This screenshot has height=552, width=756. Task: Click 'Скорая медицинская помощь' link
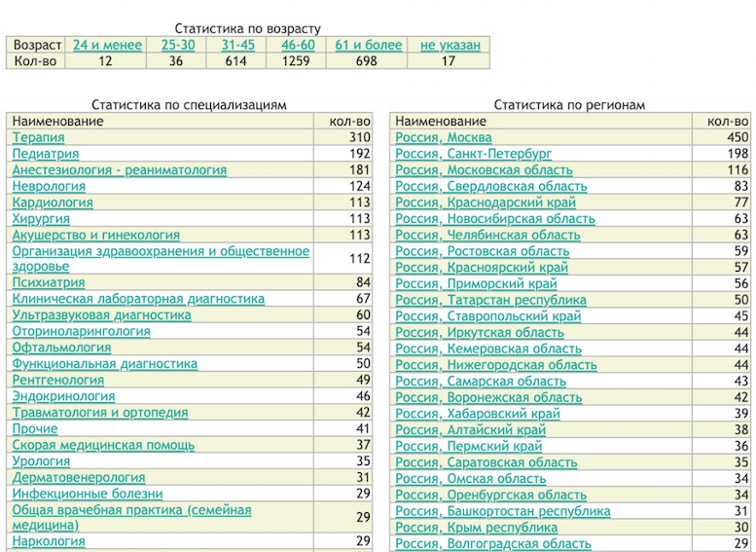tap(103, 445)
